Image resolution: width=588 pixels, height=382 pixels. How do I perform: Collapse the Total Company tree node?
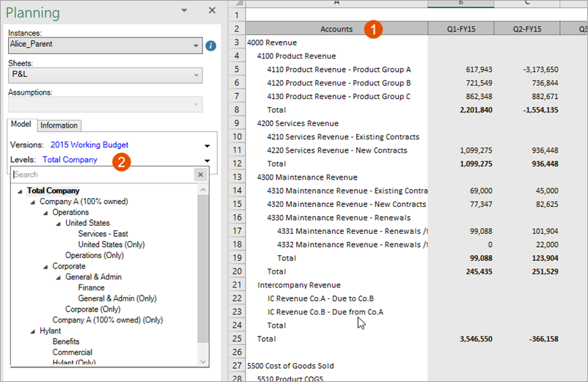point(20,191)
